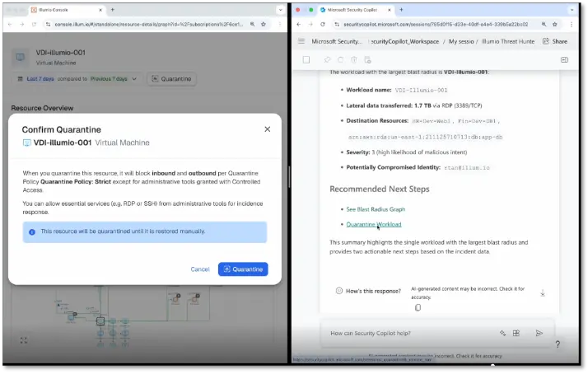Image resolution: width=588 pixels, height=374 pixels.
Task: Click the console.illum.io address bar
Action: (149, 25)
